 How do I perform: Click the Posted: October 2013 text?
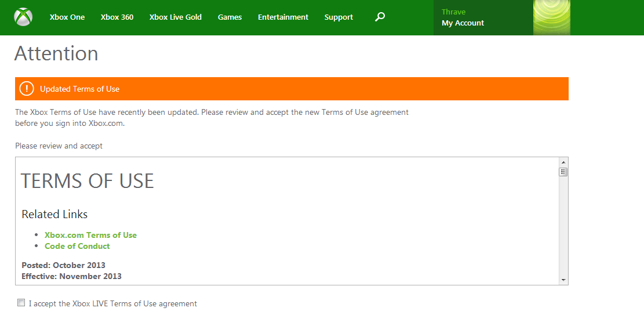tap(63, 265)
